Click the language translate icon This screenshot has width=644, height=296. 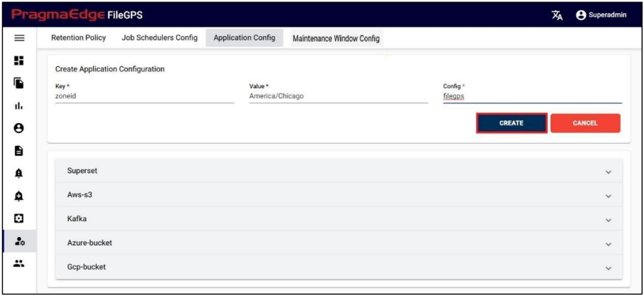point(557,15)
